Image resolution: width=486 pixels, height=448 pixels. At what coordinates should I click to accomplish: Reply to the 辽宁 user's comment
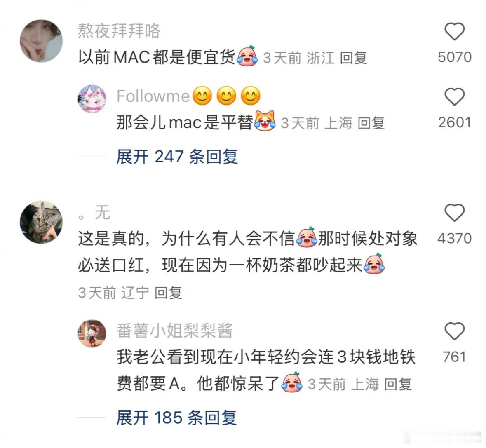[x=168, y=293]
